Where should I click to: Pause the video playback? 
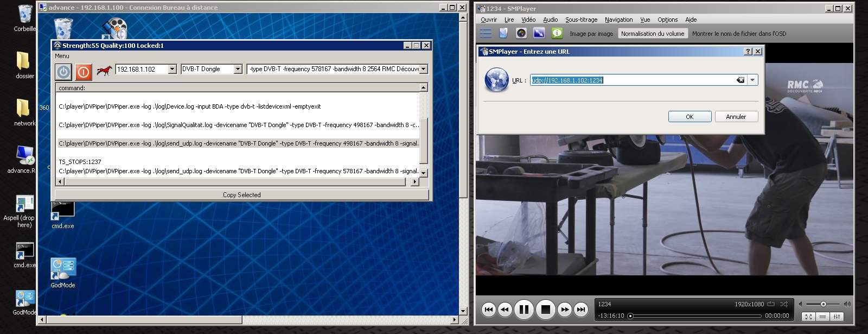coord(524,310)
